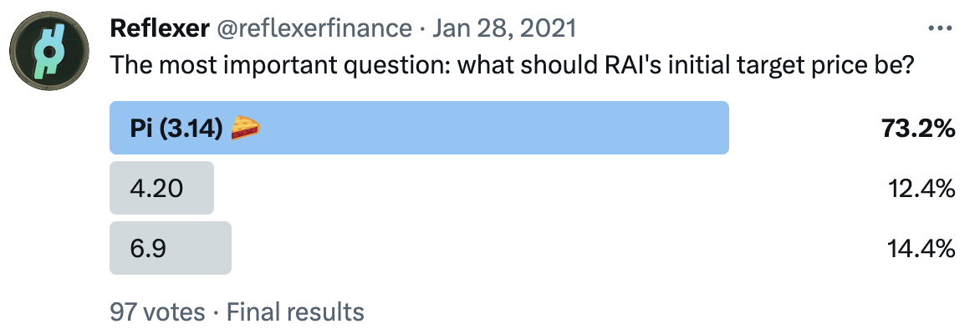The width and height of the screenshot is (980, 334).
Task: Click the Final results label
Action: coord(295,312)
